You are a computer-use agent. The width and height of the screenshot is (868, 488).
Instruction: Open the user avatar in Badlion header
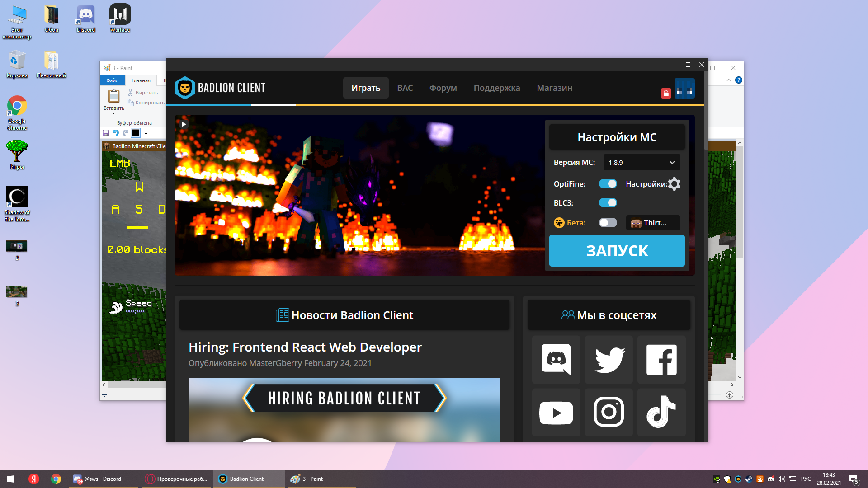click(684, 88)
